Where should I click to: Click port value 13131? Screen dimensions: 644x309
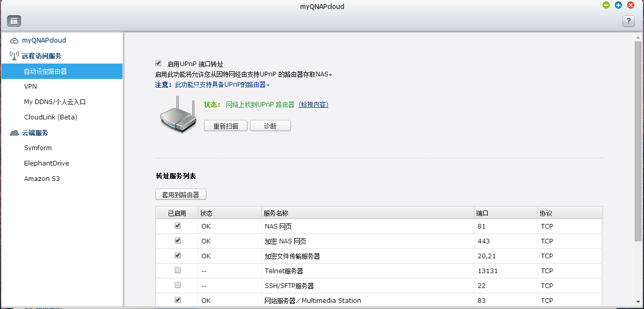[x=487, y=271]
